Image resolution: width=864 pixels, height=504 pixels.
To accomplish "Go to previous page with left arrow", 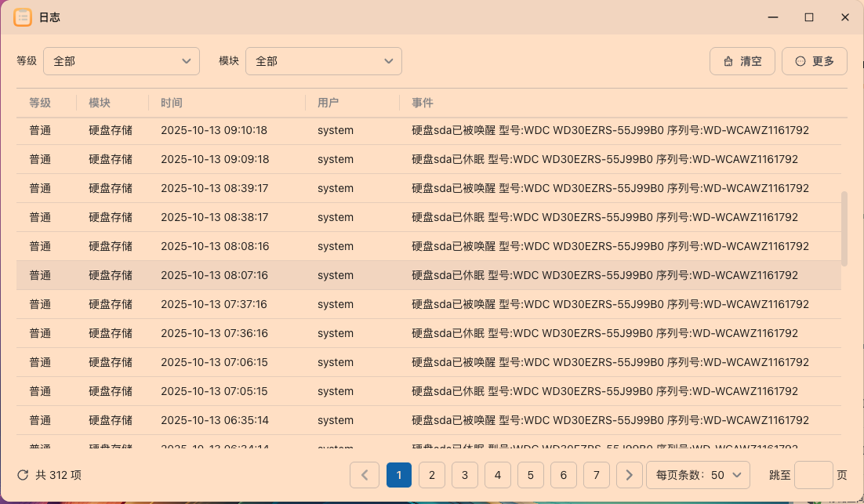I will (365, 475).
